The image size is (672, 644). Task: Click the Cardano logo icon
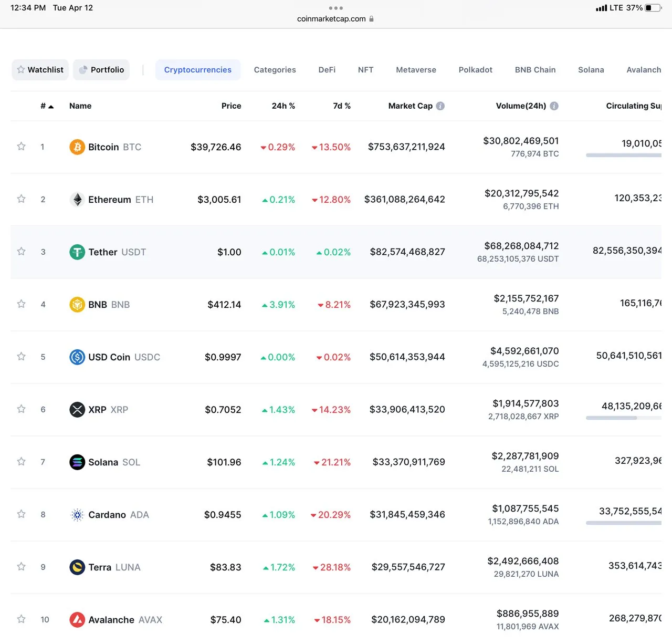tap(77, 515)
